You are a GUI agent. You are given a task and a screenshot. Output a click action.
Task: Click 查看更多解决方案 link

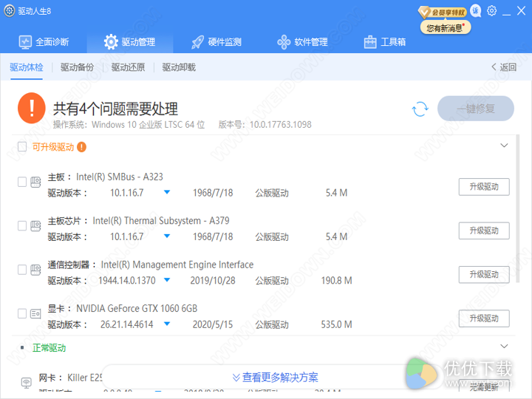click(276, 378)
